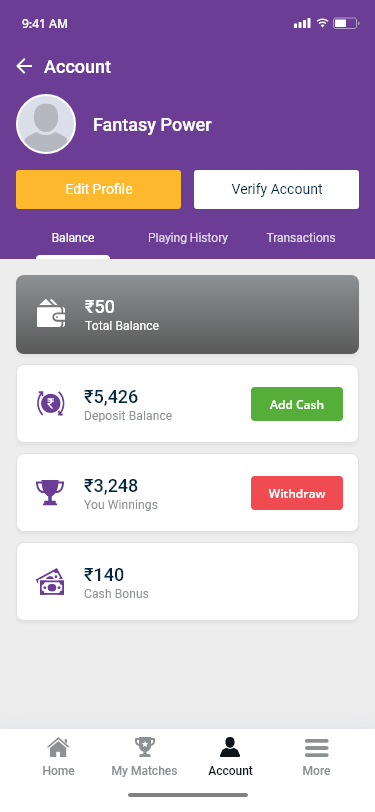Switch to the Playing History tab
The image size is (375, 812).
[x=188, y=238]
